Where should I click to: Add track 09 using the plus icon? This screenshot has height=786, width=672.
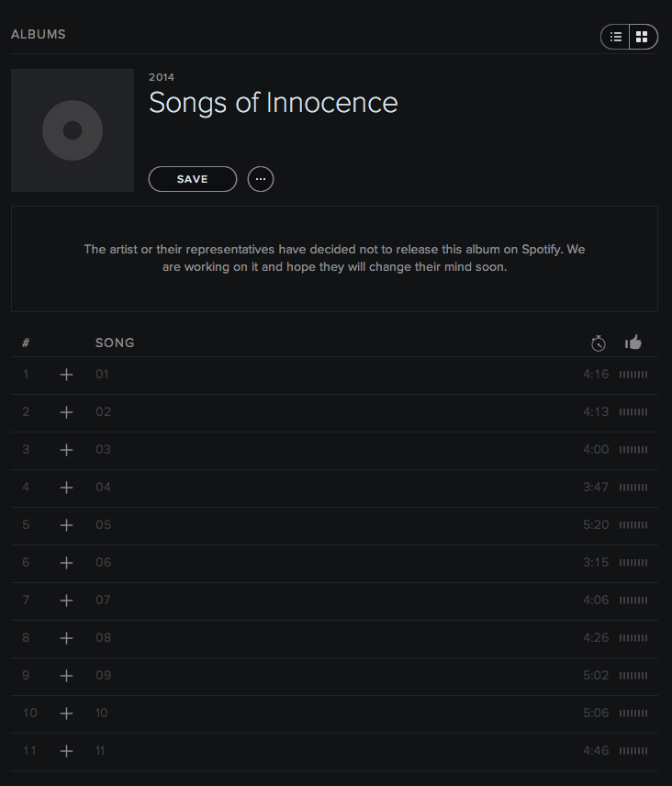click(66, 676)
